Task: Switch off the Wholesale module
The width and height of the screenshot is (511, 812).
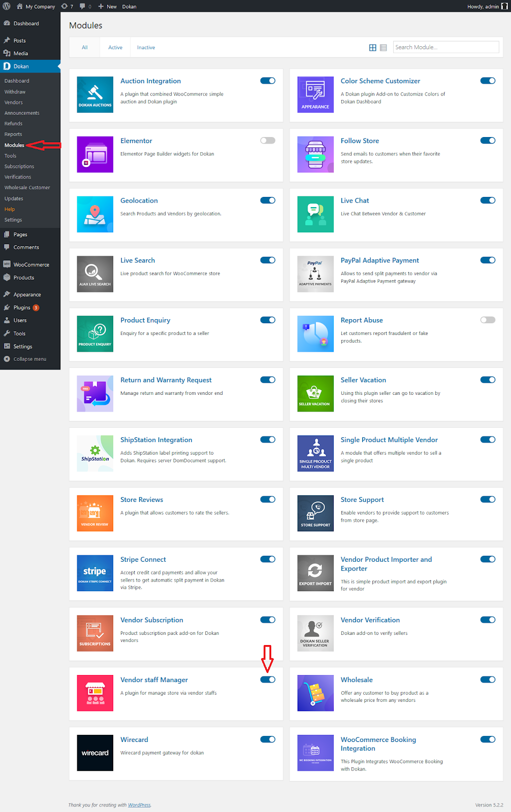Action: point(488,680)
